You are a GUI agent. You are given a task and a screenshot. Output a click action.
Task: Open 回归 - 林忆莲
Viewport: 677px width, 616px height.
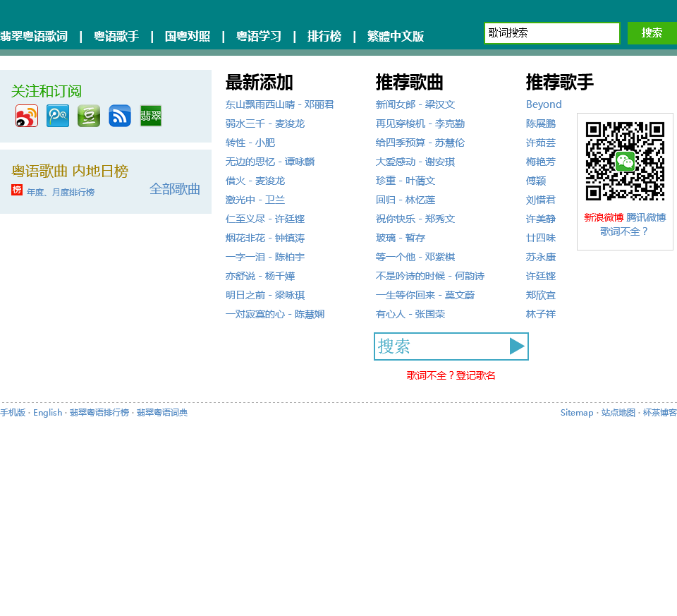click(405, 200)
